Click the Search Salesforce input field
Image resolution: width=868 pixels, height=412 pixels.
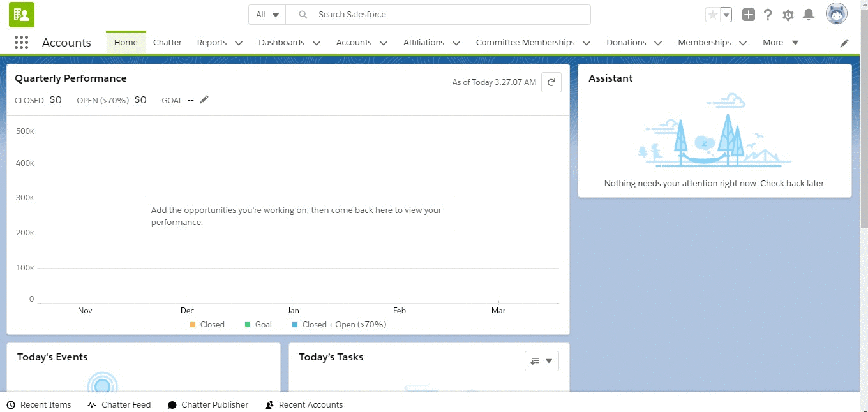447,15
